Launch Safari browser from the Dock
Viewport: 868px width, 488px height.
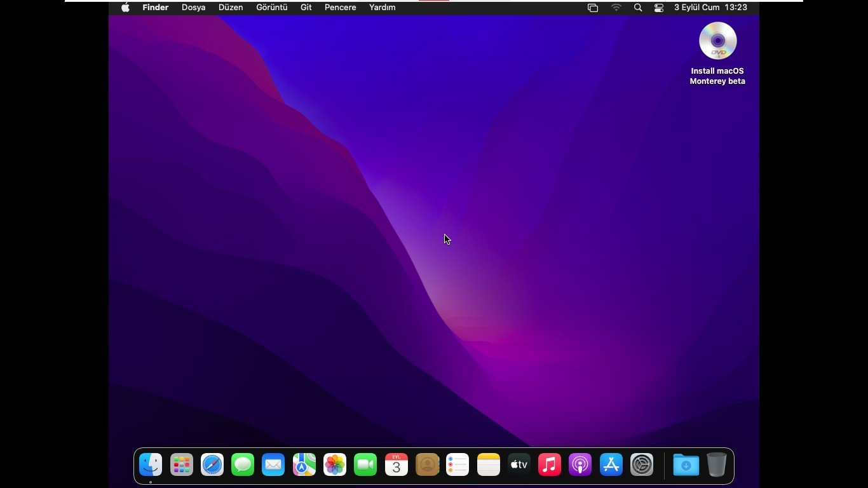click(x=212, y=465)
